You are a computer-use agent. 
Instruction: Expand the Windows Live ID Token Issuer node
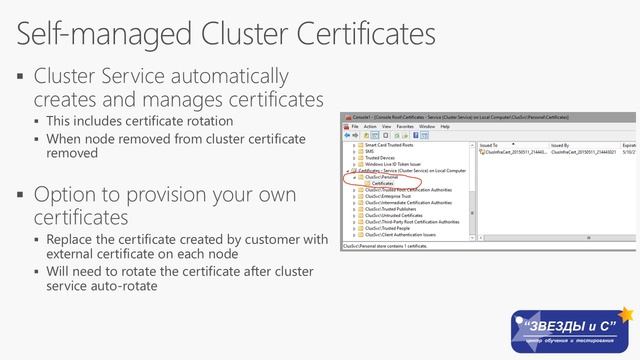point(354,164)
